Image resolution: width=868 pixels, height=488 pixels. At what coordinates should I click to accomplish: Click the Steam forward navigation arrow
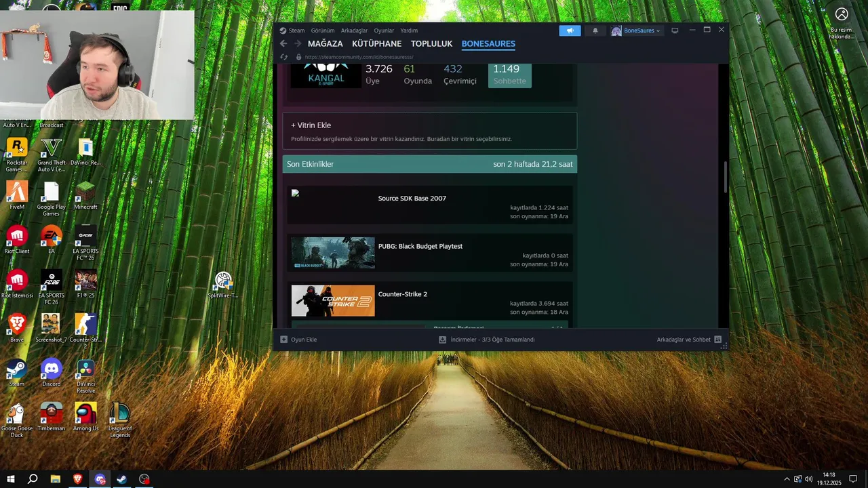point(298,44)
